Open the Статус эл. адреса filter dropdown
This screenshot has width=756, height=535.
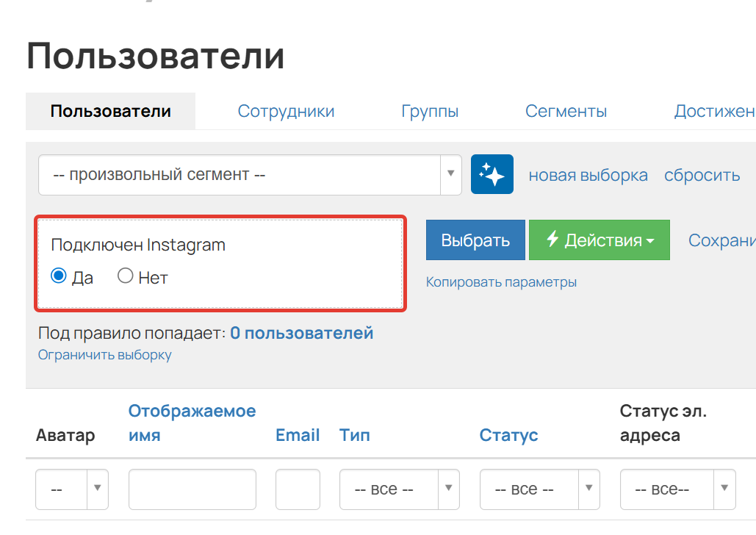(x=678, y=489)
